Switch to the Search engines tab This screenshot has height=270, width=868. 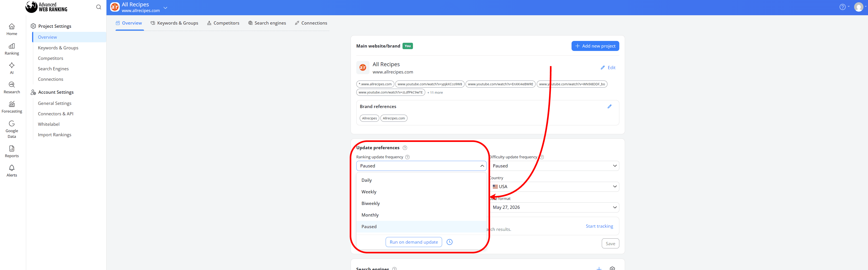click(267, 23)
